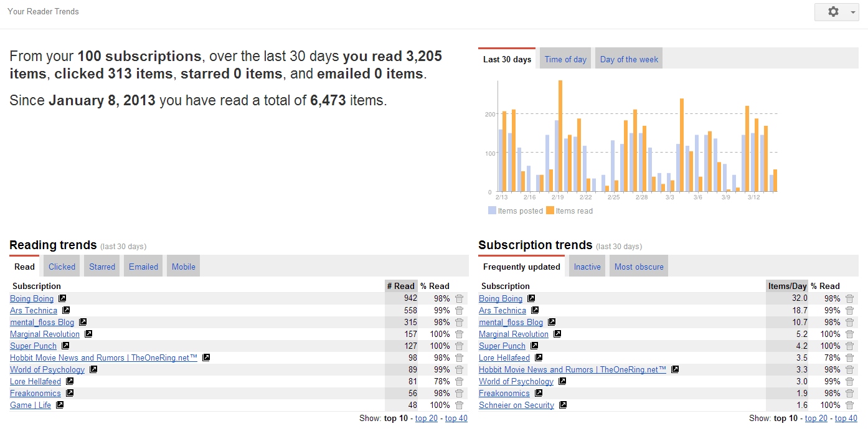Image resolution: width=868 pixels, height=431 pixels.
Task: Open Game | Life external link icon
Action: point(60,405)
